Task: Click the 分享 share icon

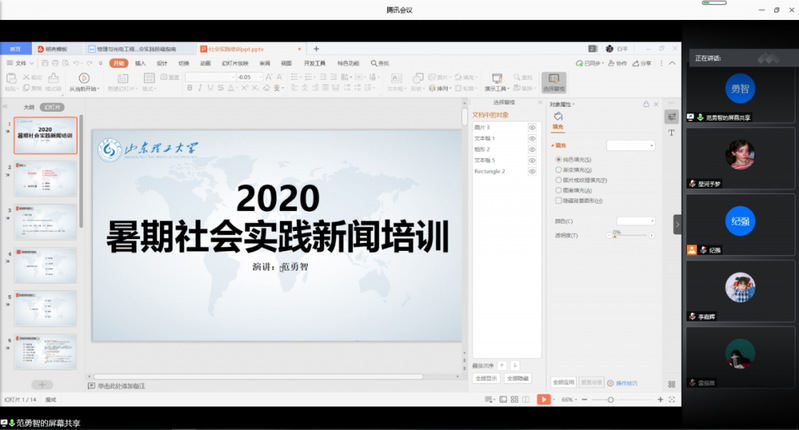Action: coord(641,62)
